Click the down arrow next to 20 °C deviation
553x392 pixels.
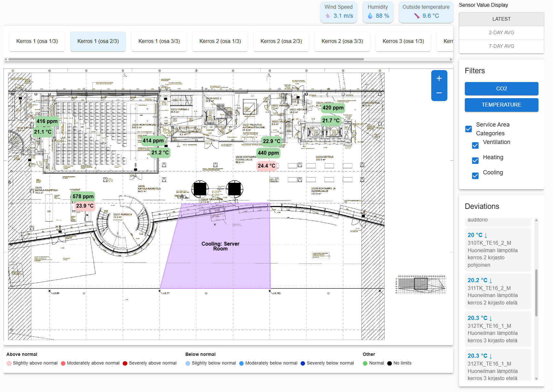(x=486, y=235)
